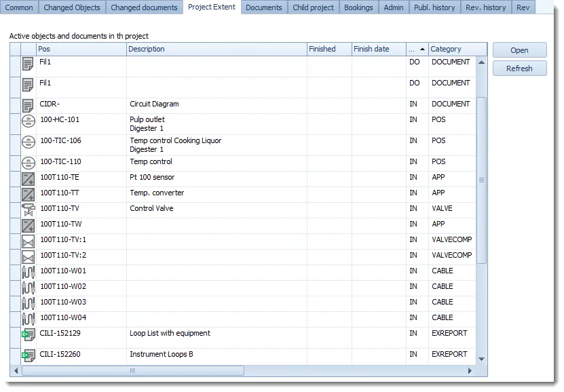Switch to the Child project tab
The width and height of the screenshot is (564, 392).
point(314,7)
